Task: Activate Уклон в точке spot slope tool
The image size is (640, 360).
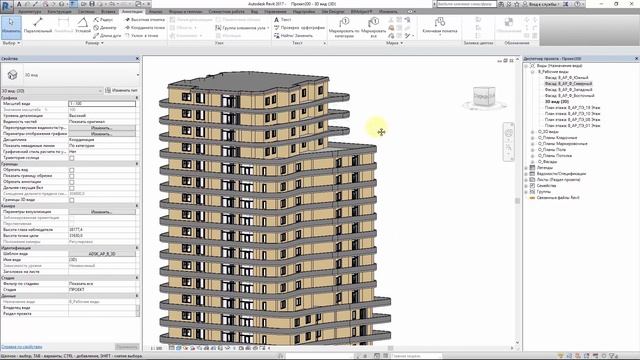Action: tap(141, 36)
